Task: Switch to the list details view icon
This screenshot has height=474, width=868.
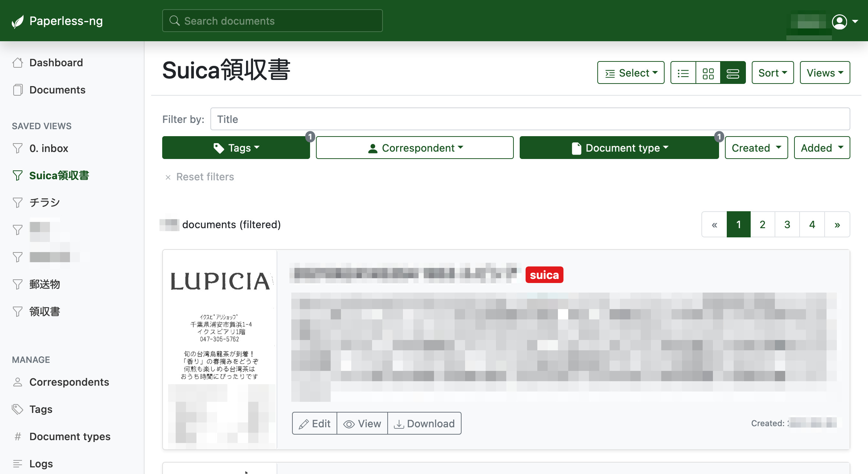Action: coord(683,73)
